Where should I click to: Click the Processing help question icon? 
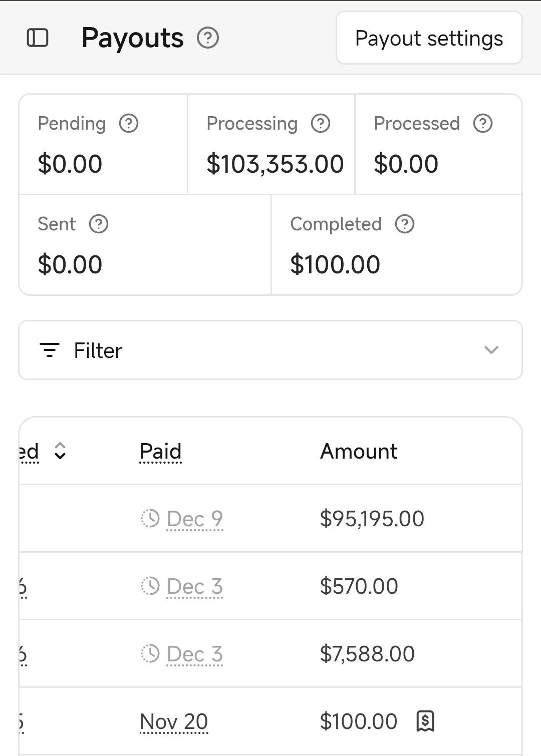[x=321, y=123]
